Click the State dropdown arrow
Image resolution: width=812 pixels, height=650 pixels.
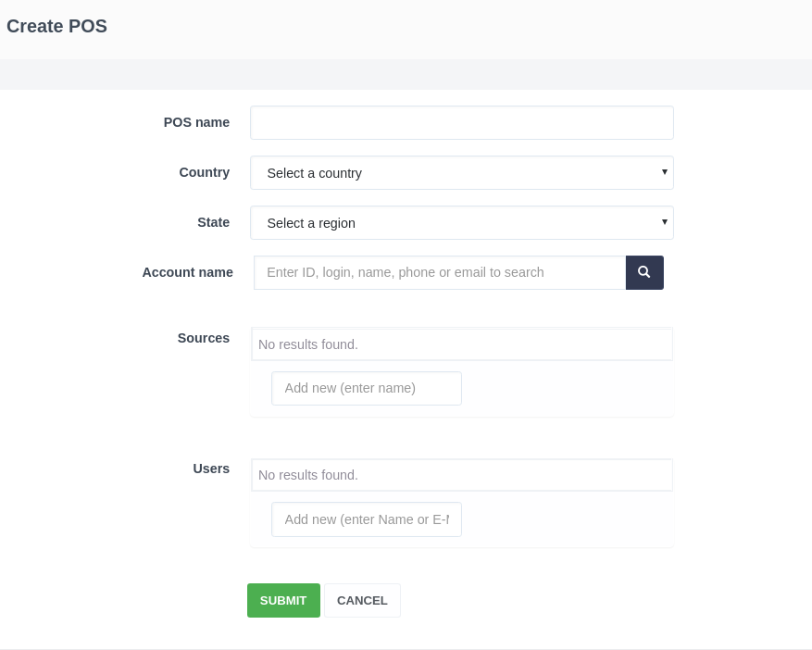(x=664, y=221)
